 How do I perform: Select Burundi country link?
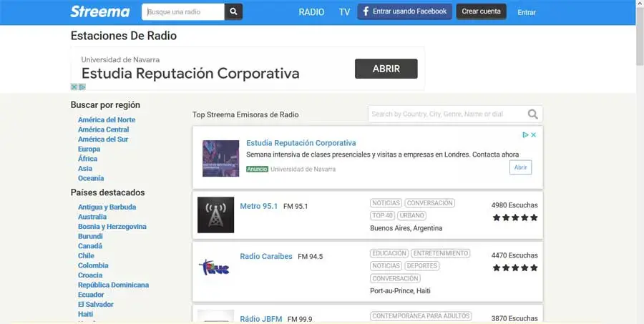90,236
